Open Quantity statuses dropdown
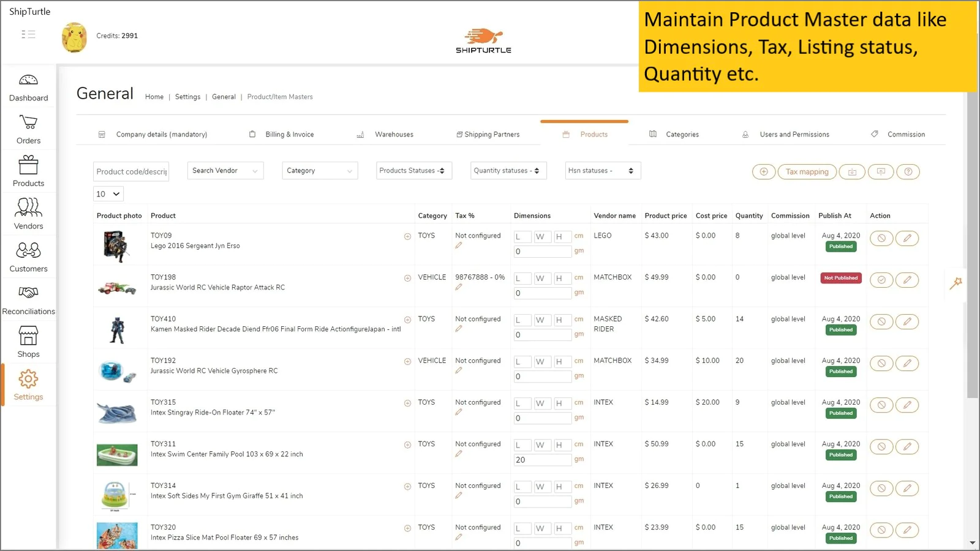This screenshot has height=551, width=980. pos(508,171)
